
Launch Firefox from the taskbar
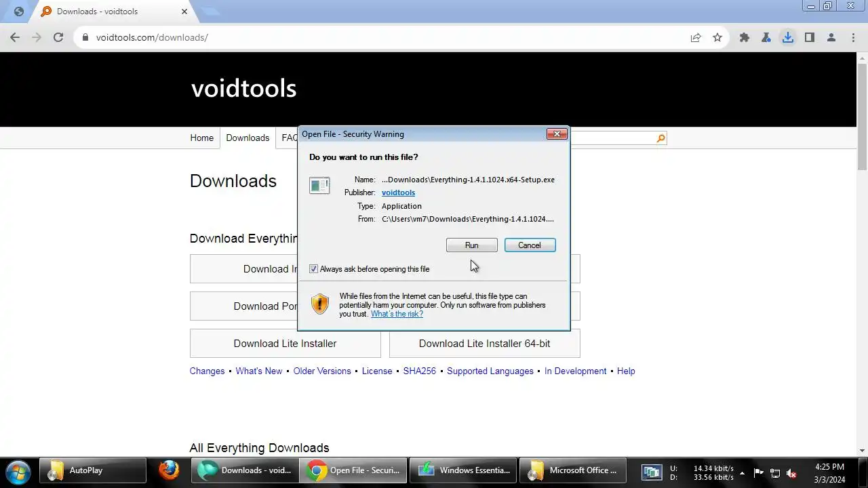point(169,470)
